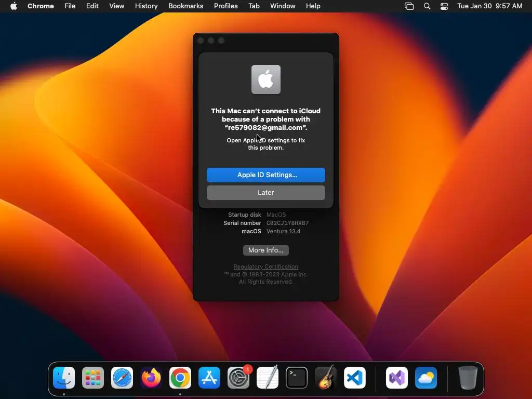Open the Regulatory Certification link
The image size is (532, 399).
(x=266, y=267)
